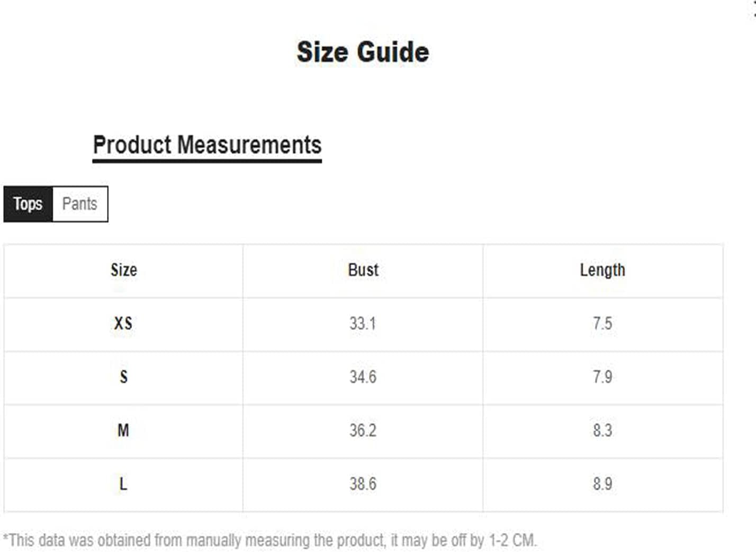Select the Length column header
The height and width of the screenshot is (552, 756).
602,270
